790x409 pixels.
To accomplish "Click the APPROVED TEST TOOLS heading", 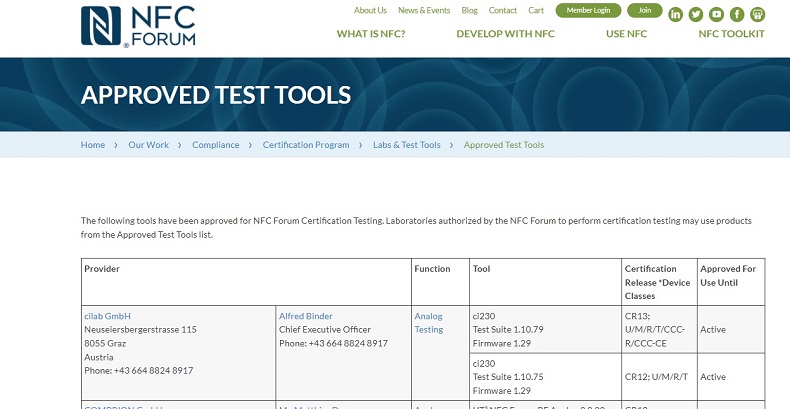I will point(216,95).
